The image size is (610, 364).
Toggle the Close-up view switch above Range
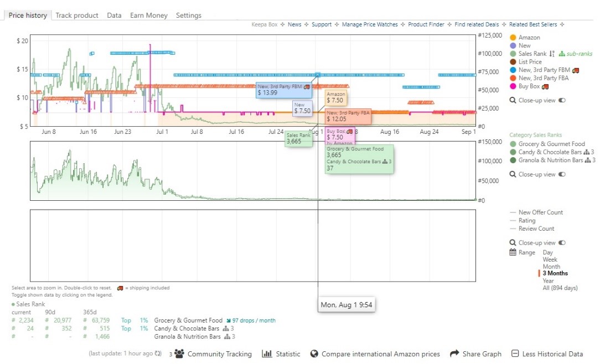[562, 243]
